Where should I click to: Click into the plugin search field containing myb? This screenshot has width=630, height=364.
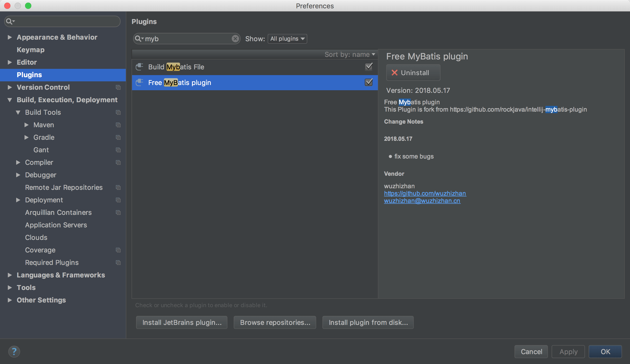point(187,39)
